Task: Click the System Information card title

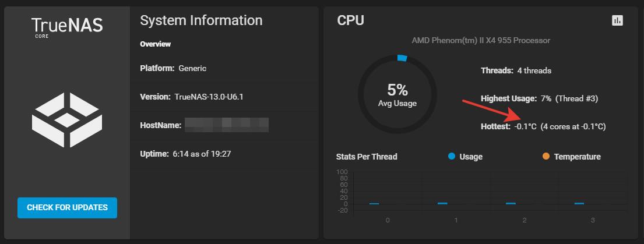Action: click(201, 20)
